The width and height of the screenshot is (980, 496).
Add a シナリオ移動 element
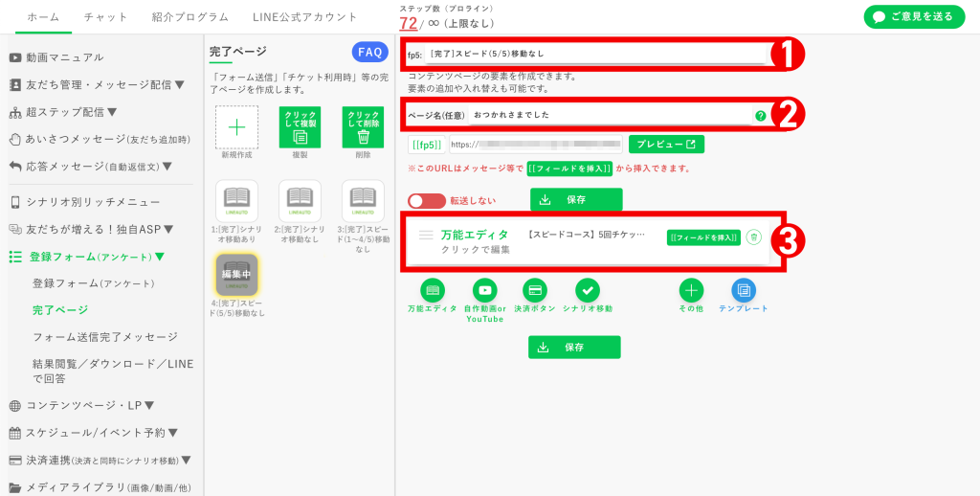click(x=588, y=290)
